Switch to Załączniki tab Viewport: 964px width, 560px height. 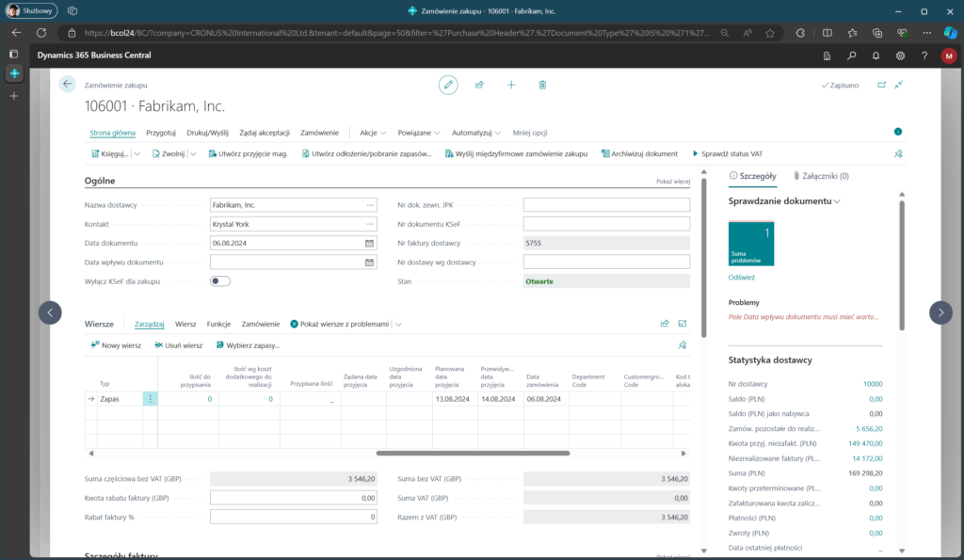[x=819, y=176]
